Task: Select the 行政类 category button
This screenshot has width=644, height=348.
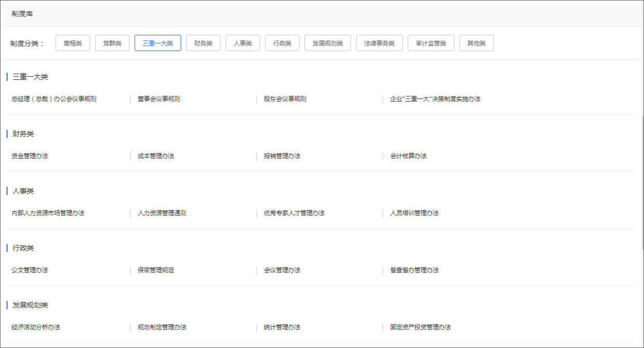Action: (282, 43)
